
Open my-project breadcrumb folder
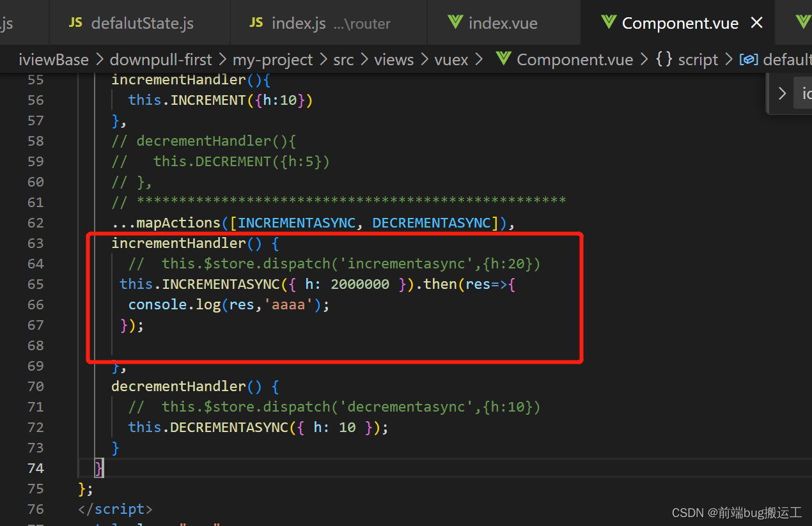click(273, 60)
